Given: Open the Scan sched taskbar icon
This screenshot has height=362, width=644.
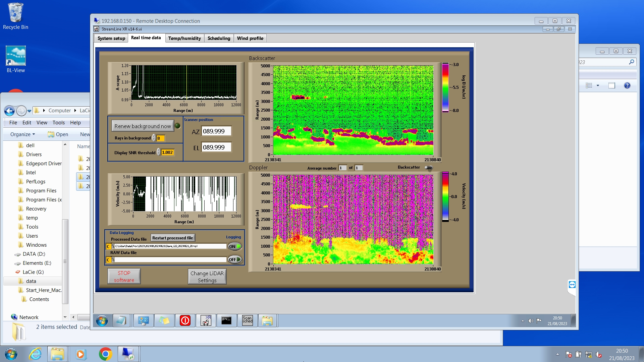Looking at the screenshot, I should pos(247,320).
